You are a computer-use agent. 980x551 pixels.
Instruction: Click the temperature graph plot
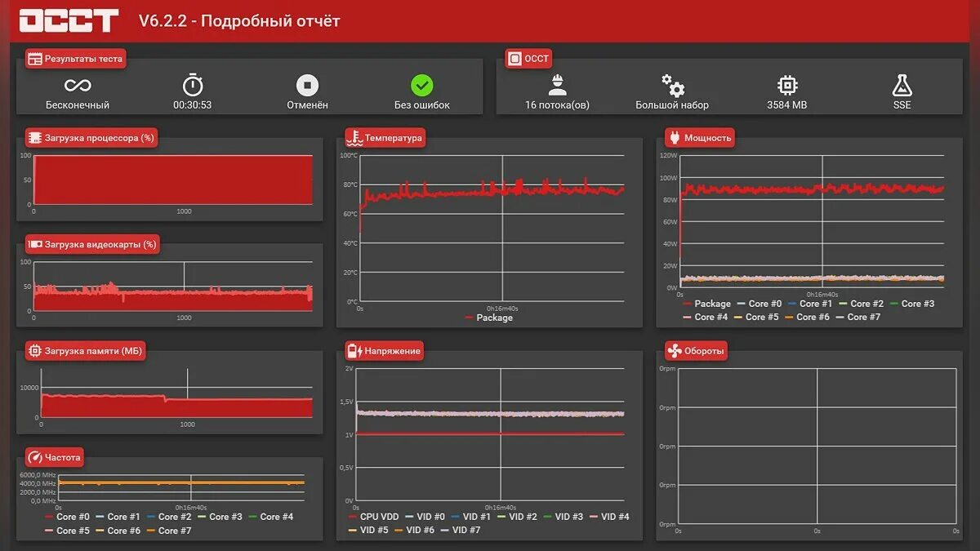coord(492,229)
